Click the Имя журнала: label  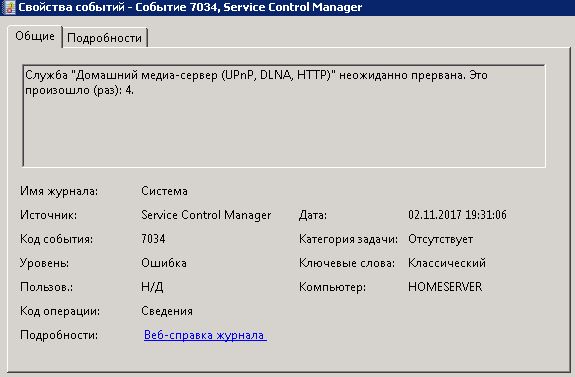point(59,191)
